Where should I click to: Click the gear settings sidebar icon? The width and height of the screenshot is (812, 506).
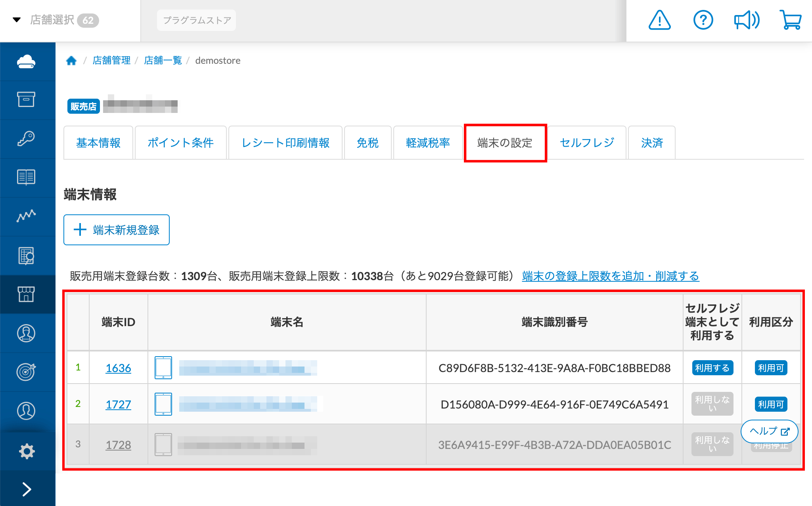(x=26, y=451)
